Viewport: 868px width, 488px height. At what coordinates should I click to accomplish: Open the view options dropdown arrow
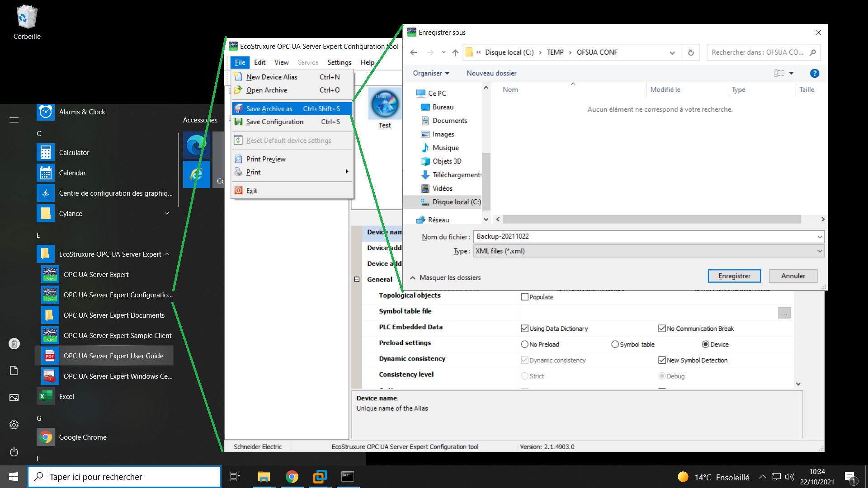[x=791, y=73]
